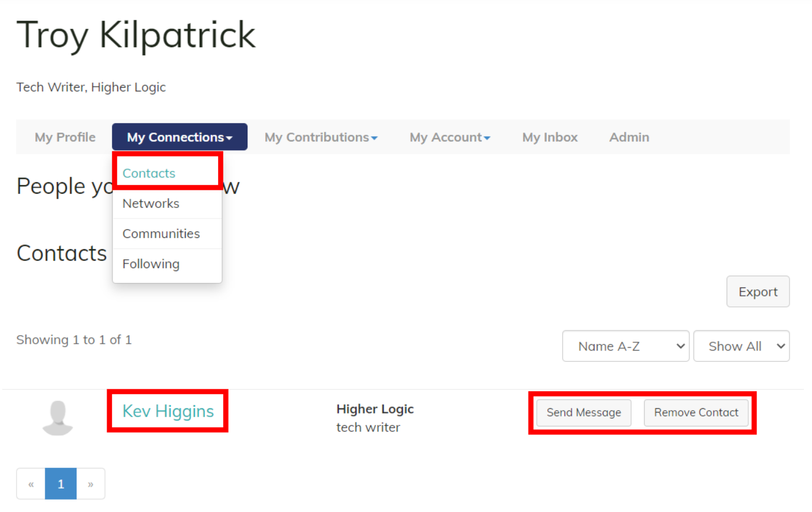This screenshot has width=812, height=512.
Task: Open the Name A-Z sort dropdown
Action: coord(626,346)
